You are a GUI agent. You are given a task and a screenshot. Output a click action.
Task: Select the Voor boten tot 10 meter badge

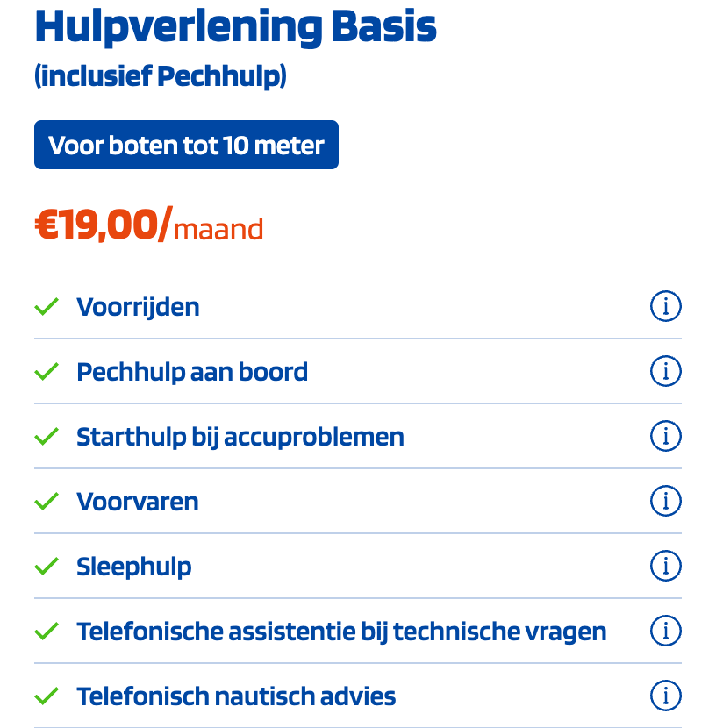point(186,145)
